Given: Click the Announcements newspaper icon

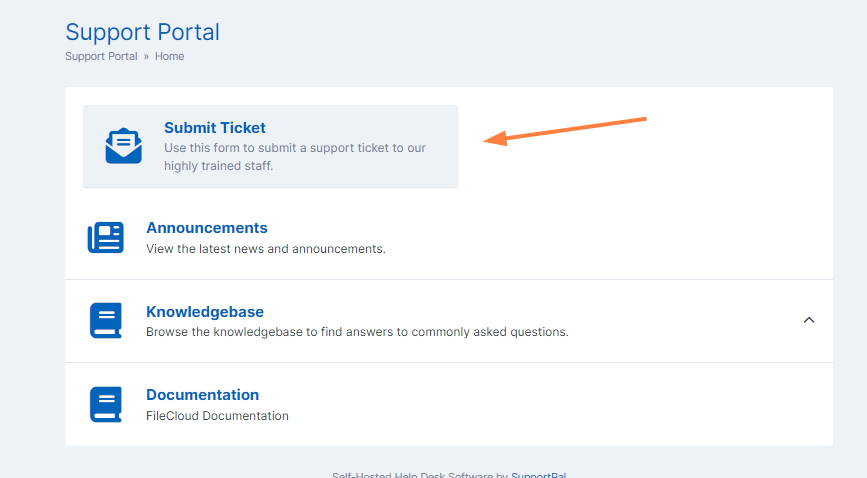Looking at the screenshot, I should 106,238.
